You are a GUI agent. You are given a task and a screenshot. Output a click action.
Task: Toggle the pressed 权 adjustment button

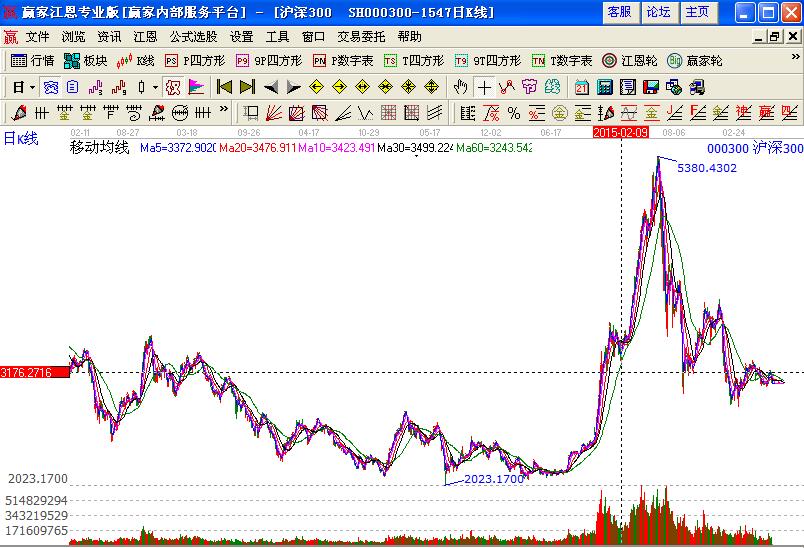click(173, 87)
